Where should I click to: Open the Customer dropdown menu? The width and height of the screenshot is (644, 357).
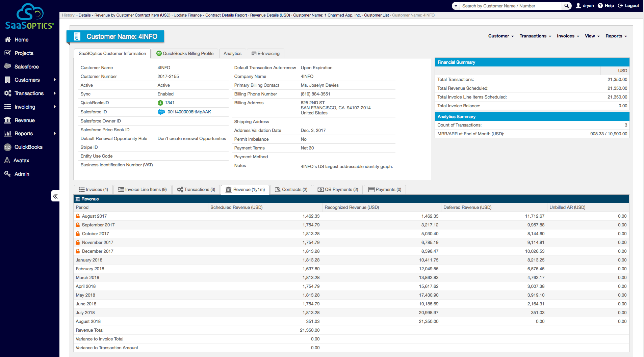pyautogui.click(x=501, y=36)
